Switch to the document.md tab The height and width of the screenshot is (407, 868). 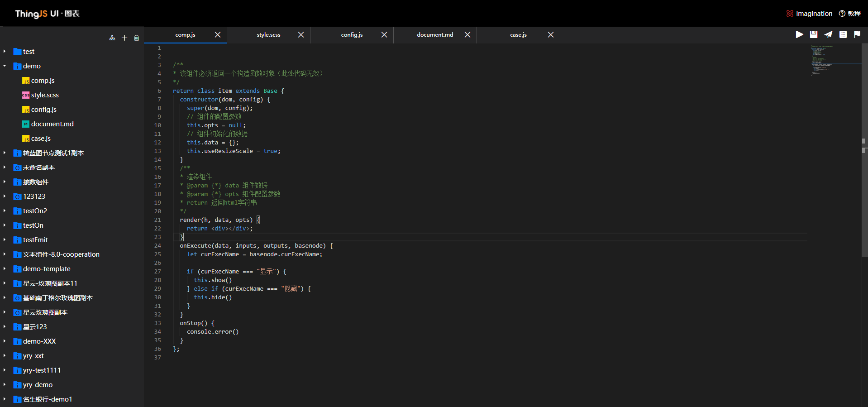coord(434,35)
